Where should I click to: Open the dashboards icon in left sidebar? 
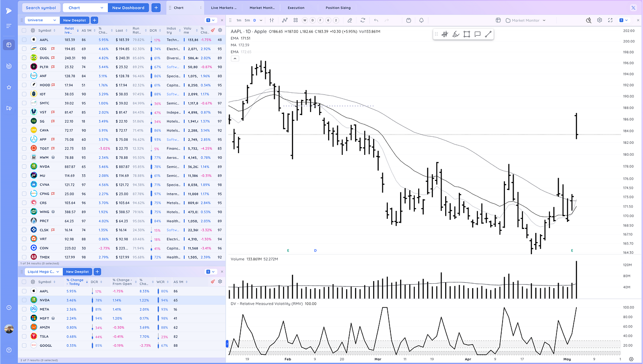click(x=8, y=45)
